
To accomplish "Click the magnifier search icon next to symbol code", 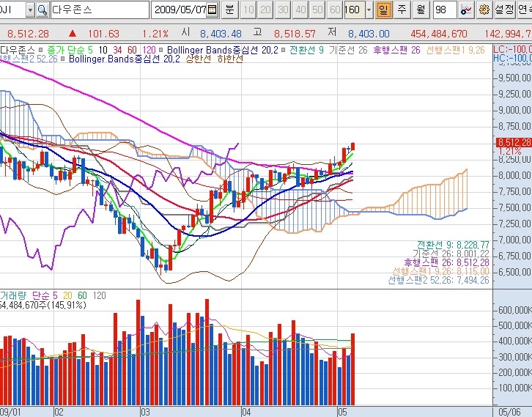I will click(42, 10).
